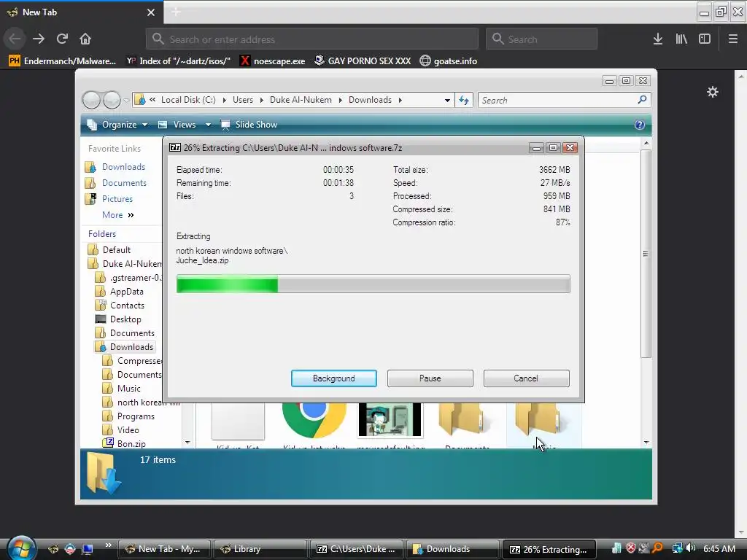Open the Explorer address history dropdown

pyautogui.click(x=447, y=101)
